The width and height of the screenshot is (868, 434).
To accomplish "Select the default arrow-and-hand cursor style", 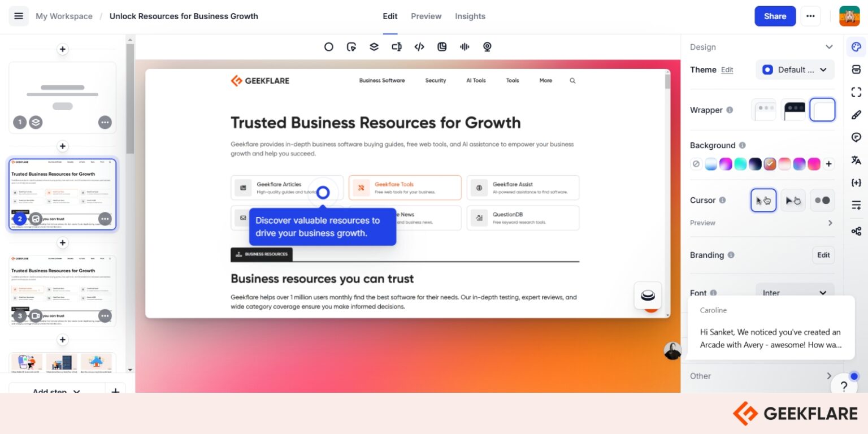I will coord(763,200).
